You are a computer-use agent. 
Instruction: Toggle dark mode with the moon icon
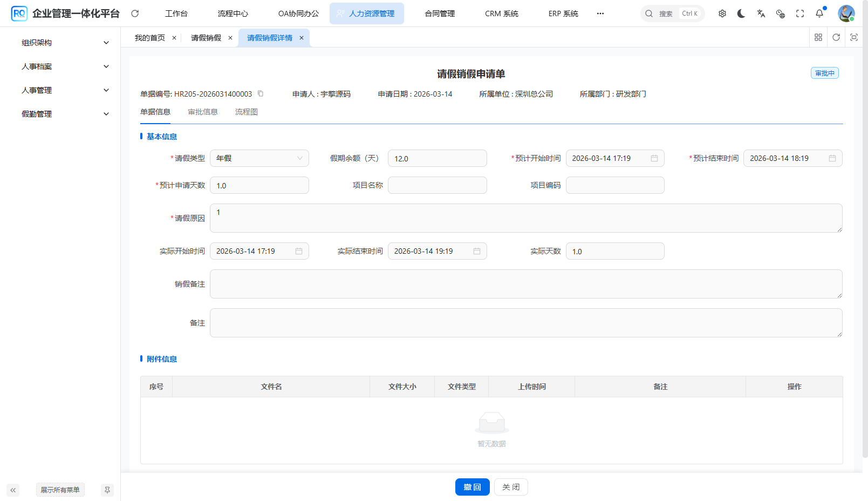(x=741, y=13)
